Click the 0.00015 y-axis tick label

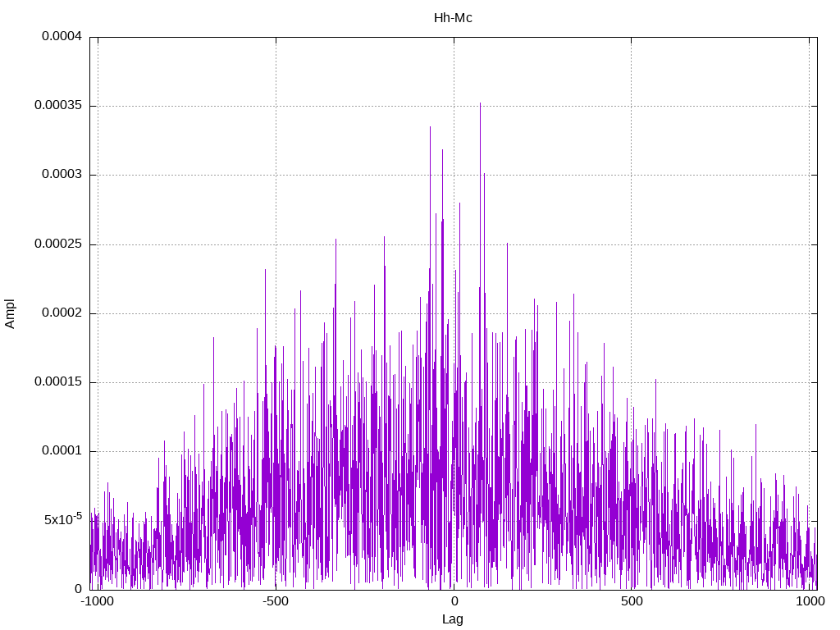coord(58,382)
